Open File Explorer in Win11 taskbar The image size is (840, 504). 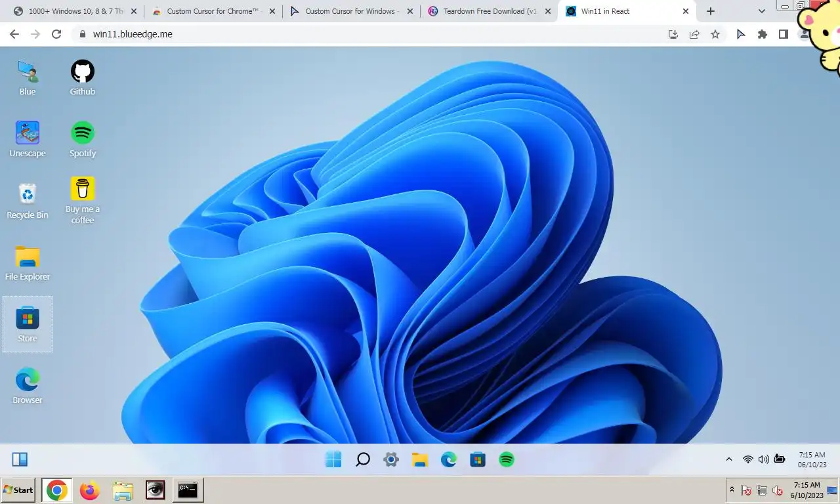click(420, 459)
